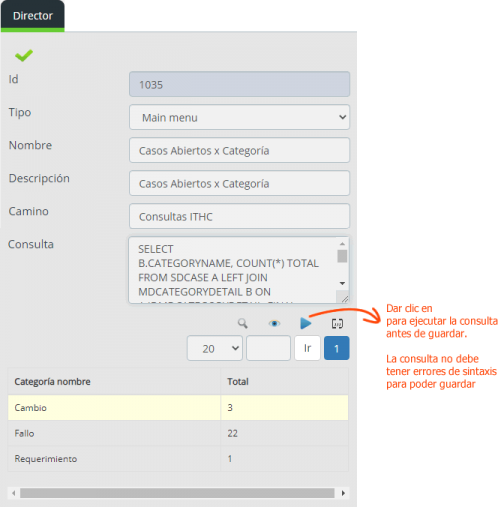Click inside the Consulta SQL textarea

(233, 270)
